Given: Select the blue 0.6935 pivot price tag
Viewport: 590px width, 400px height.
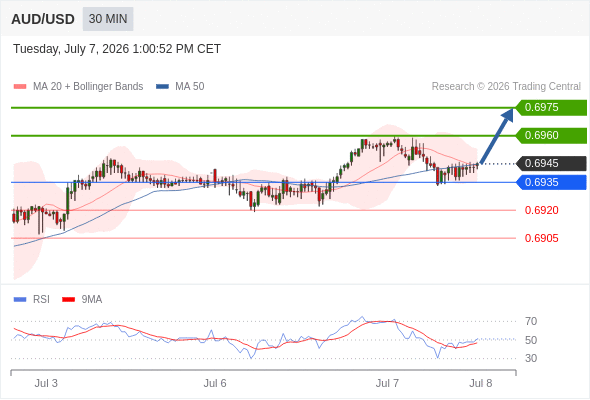Looking at the screenshot, I should 551,183.
